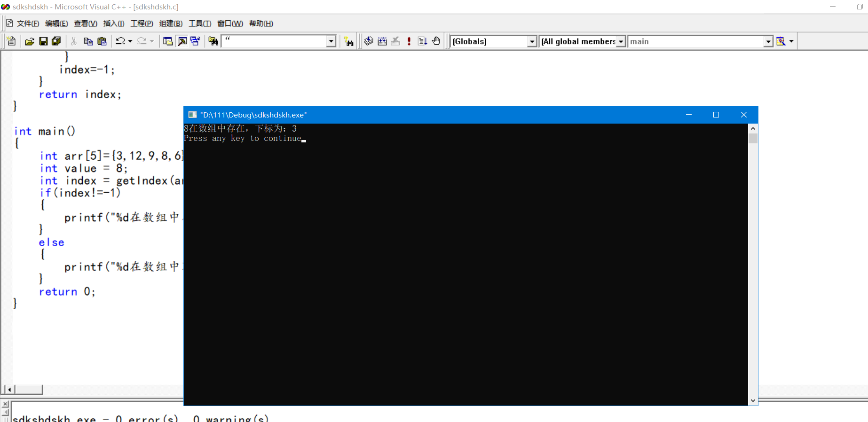Open the 组建(B) menu
868x422 pixels.
coord(171,23)
